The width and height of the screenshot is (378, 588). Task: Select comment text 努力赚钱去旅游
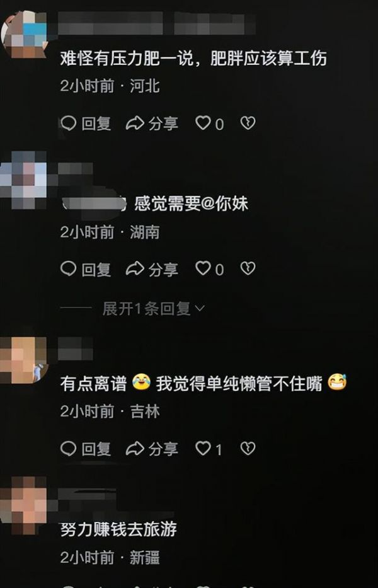click(118, 529)
